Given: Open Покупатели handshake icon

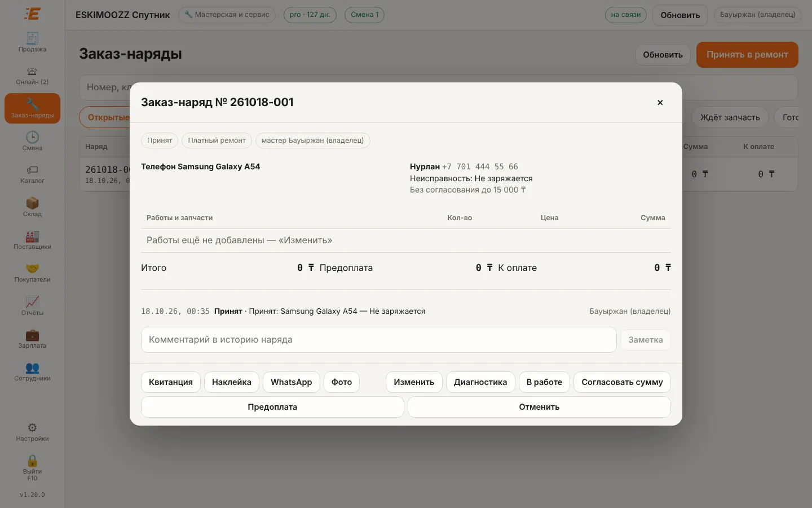Looking at the screenshot, I should click(32, 273).
